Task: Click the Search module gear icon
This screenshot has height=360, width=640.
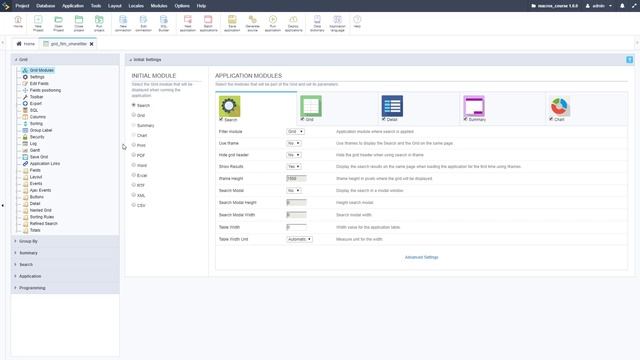Action: pos(229,106)
